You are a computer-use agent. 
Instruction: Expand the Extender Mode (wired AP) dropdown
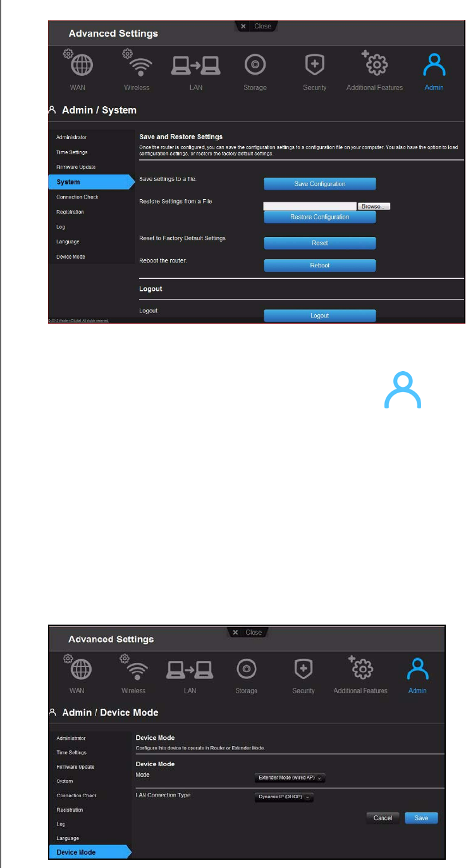point(290,779)
